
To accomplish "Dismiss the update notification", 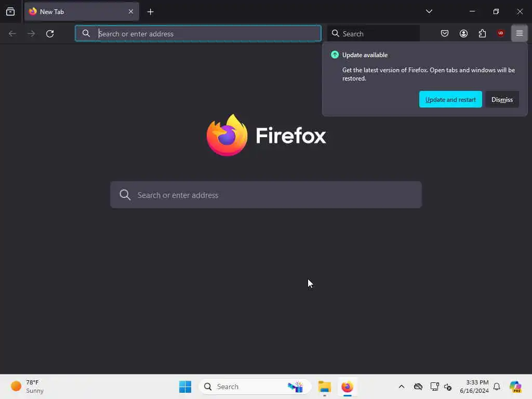I will tap(502, 99).
